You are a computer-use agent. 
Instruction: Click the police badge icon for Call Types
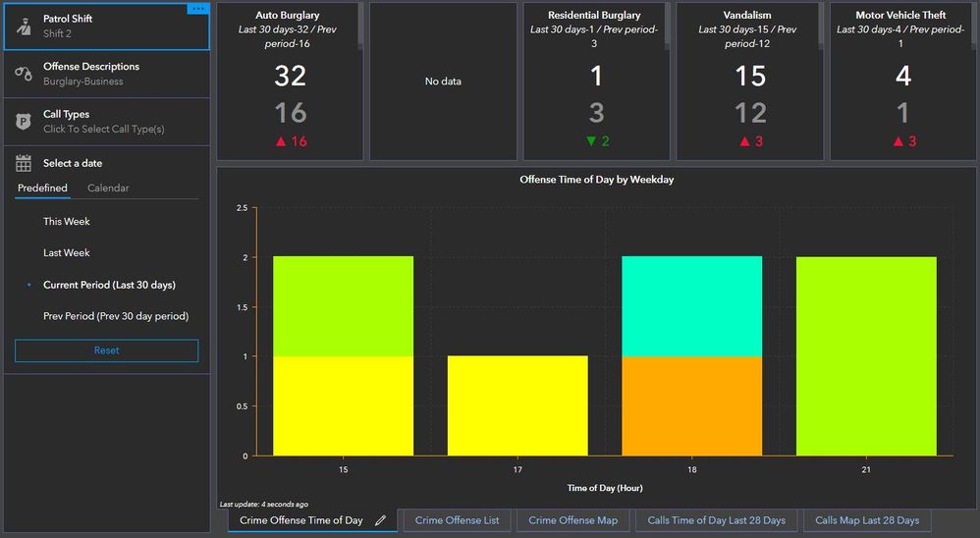pos(24,121)
